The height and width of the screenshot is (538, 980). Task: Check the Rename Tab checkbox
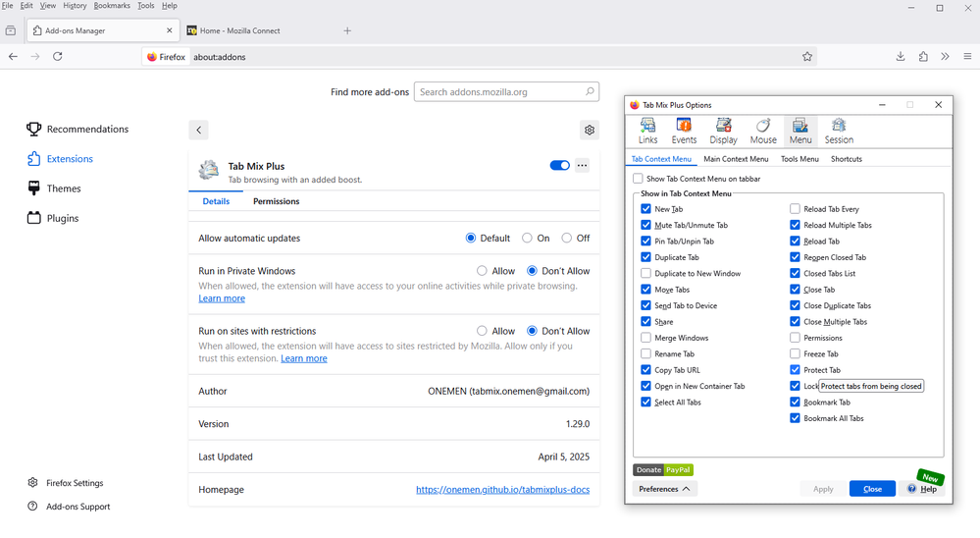(645, 354)
